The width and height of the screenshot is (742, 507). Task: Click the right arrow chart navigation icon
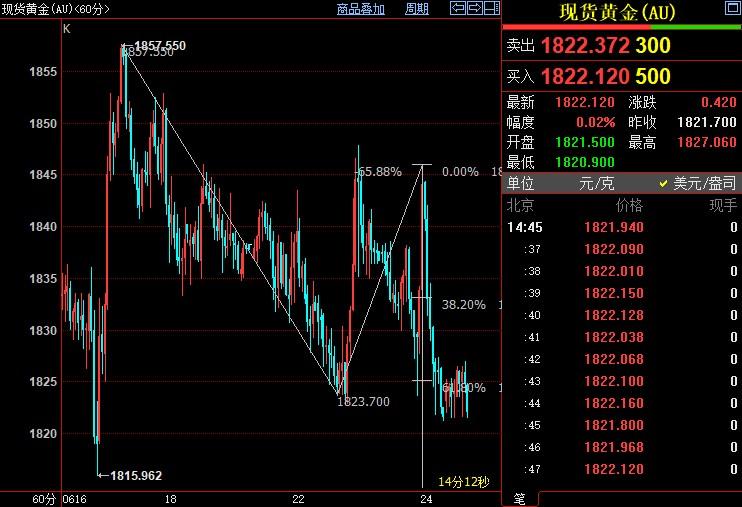(x=473, y=9)
